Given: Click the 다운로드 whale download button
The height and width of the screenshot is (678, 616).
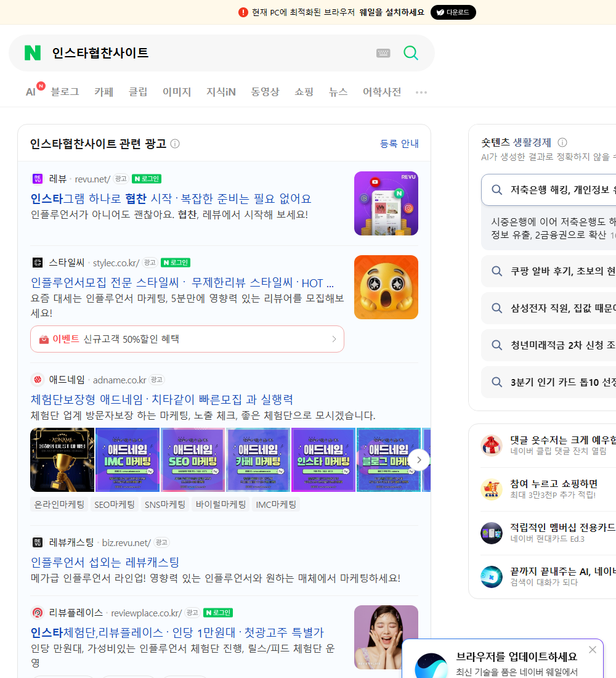Looking at the screenshot, I should coord(453,12).
